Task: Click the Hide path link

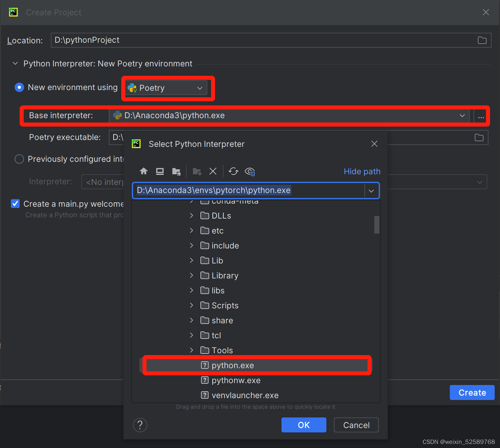Action: click(362, 171)
